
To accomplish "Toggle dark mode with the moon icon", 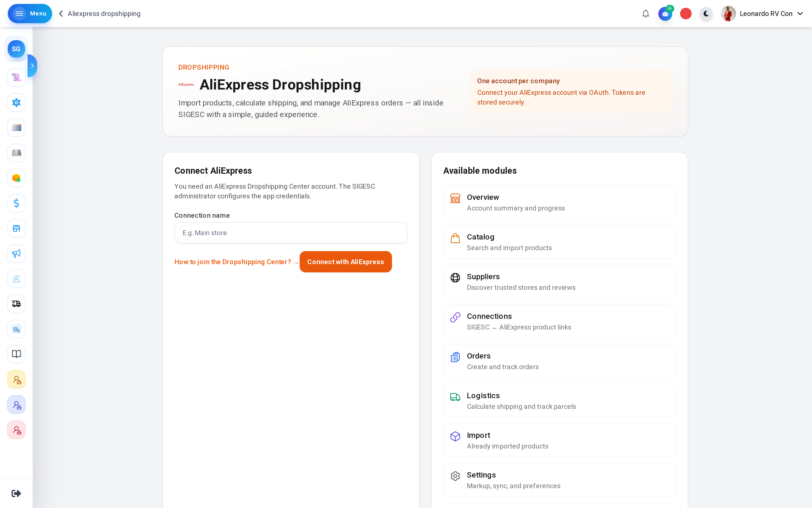I will pos(706,14).
